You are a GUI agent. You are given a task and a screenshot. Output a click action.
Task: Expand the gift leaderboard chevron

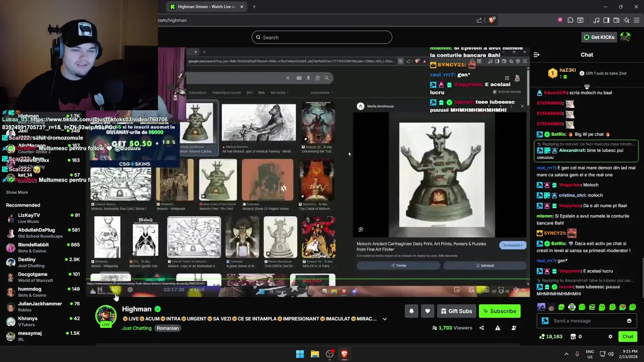(x=587, y=86)
